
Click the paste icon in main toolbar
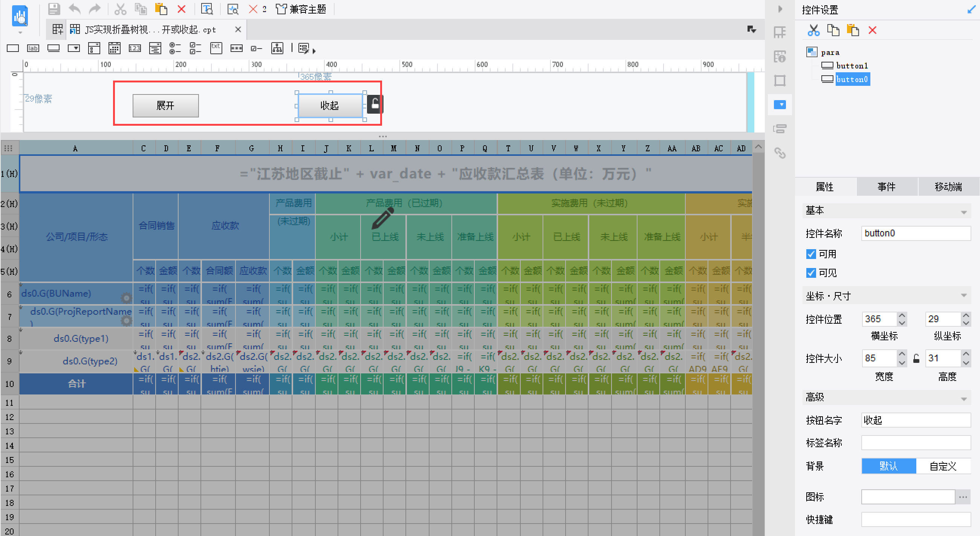point(161,9)
